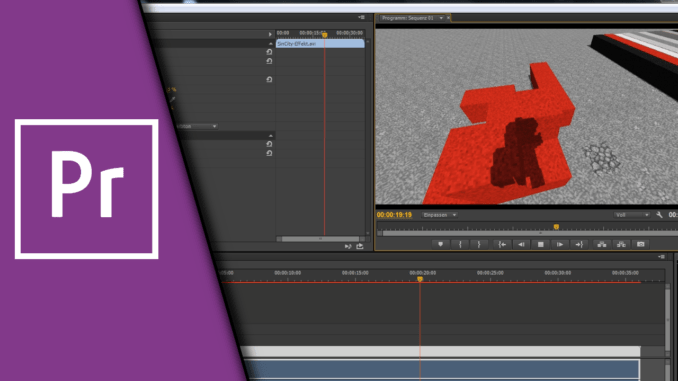
Task: Stop playback in program monitor
Action: (540, 244)
